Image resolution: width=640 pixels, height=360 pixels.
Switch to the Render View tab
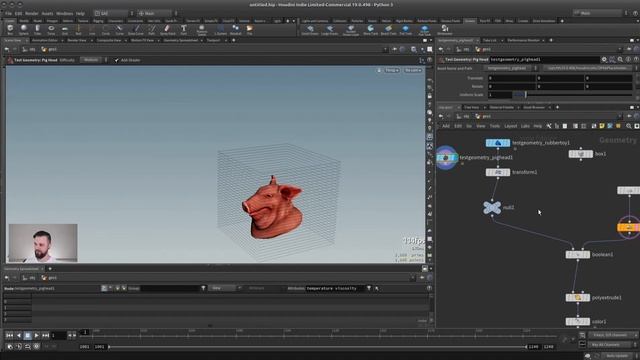click(x=77, y=40)
